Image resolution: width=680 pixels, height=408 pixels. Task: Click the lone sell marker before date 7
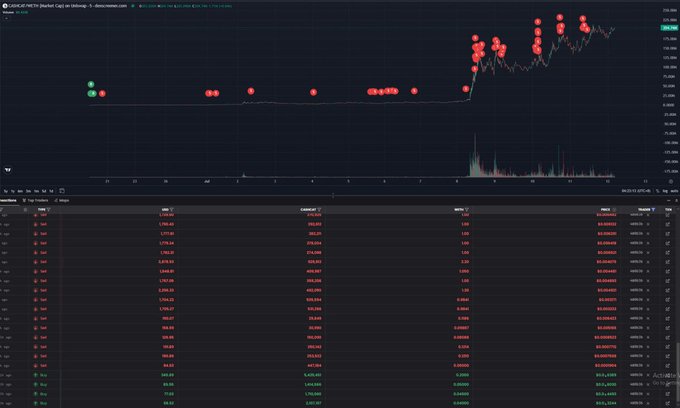tap(414, 91)
